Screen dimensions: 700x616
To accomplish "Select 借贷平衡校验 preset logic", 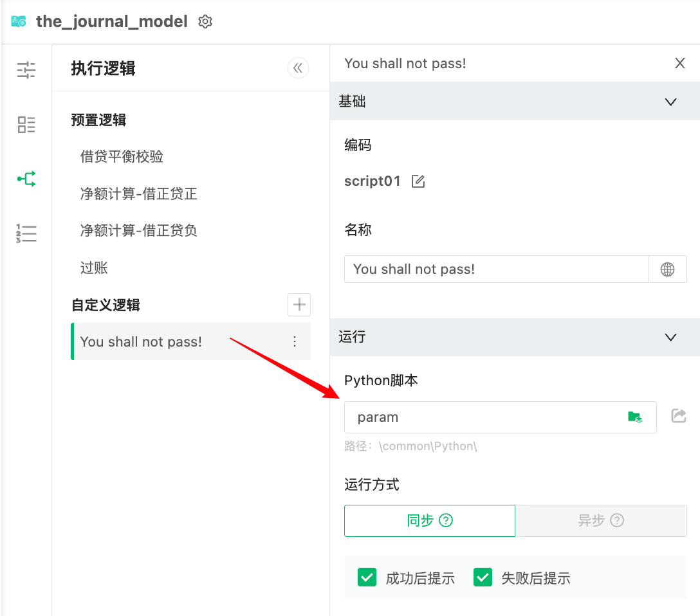I will [122, 156].
